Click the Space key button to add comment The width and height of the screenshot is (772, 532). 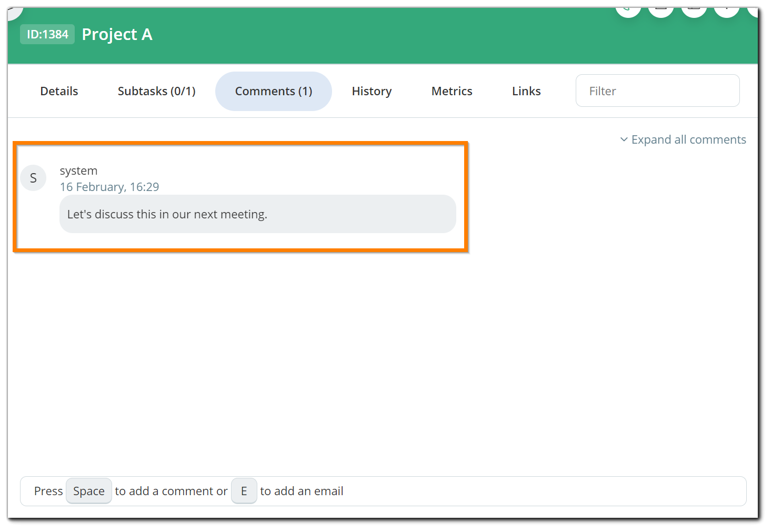point(89,491)
